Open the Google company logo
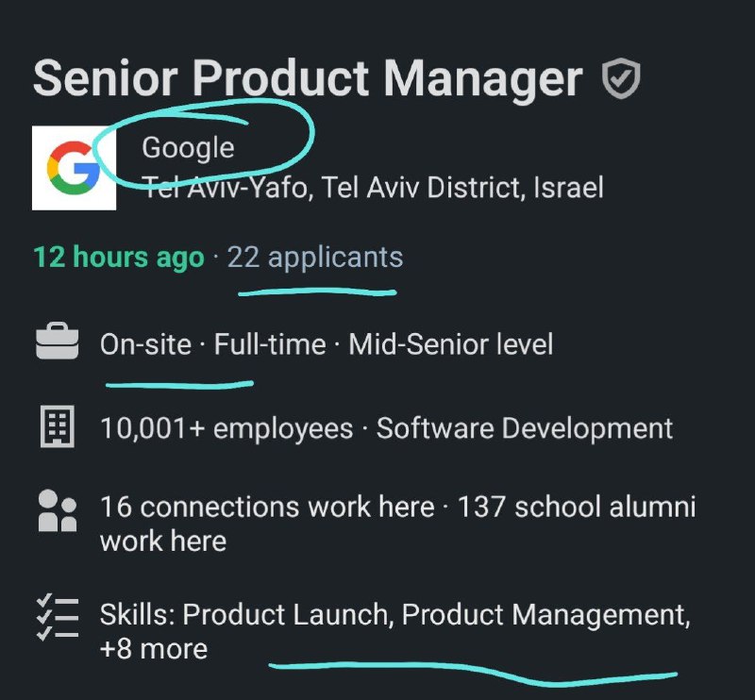This screenshot has width=755, height=700. click(74, 168)
